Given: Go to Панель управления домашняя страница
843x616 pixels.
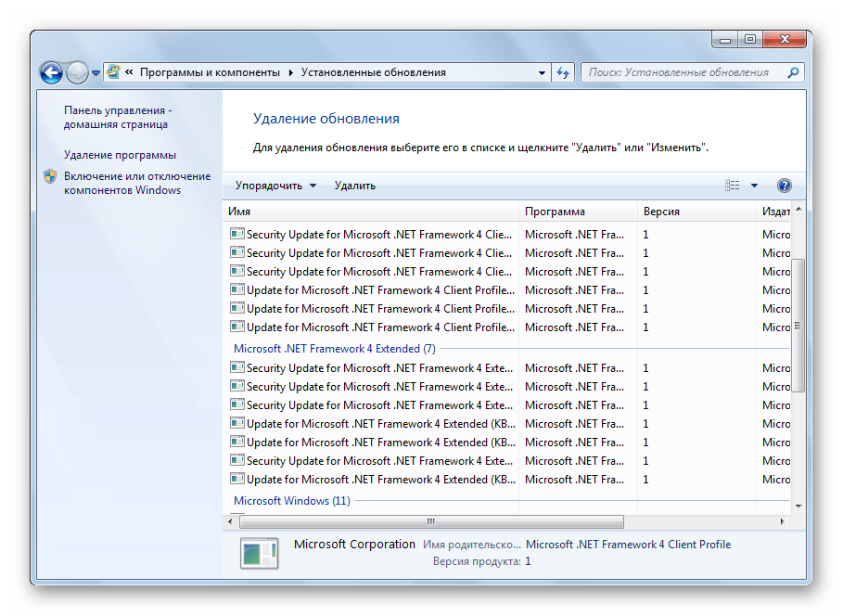Looking at the screenshot, I should click(116, 117).
